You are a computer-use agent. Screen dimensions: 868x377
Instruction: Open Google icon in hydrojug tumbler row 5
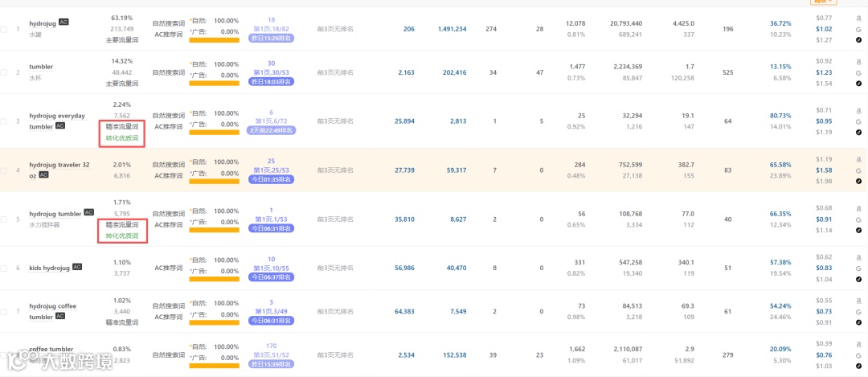coord(858,219)
